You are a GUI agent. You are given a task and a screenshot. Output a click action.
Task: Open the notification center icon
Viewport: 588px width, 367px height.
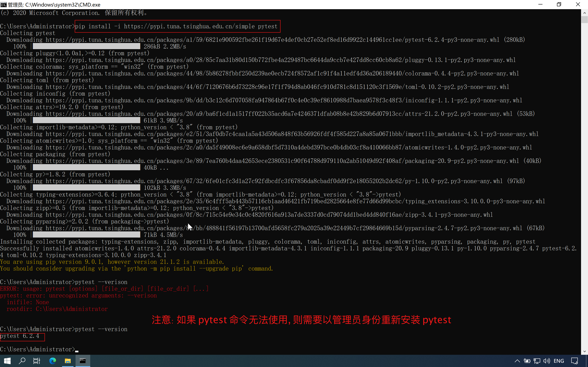574,361
